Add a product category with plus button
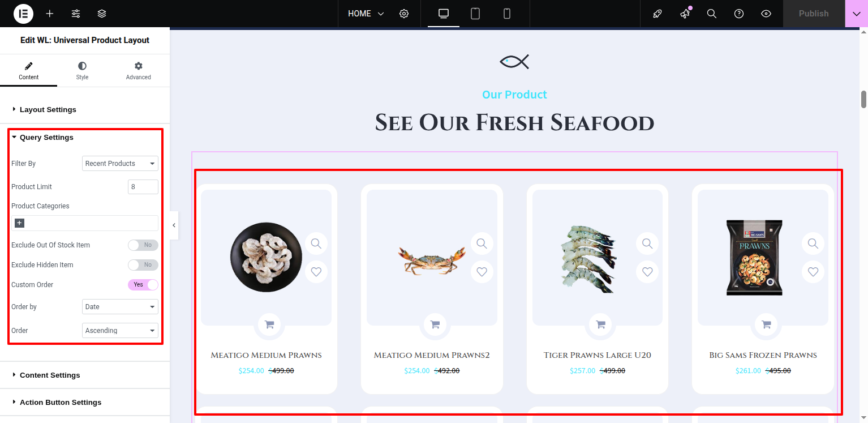The height and width of the screenshot is (423, 868). point(19,223)
